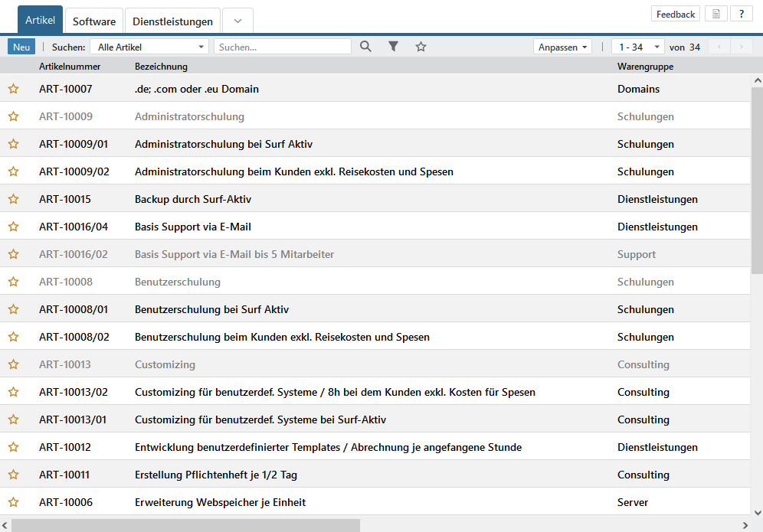Image resolution: width=763 pixels, height=532 pixels.
Task: Toggle favorite star for ART-10009 Administratorschulung
Action: 14,116
